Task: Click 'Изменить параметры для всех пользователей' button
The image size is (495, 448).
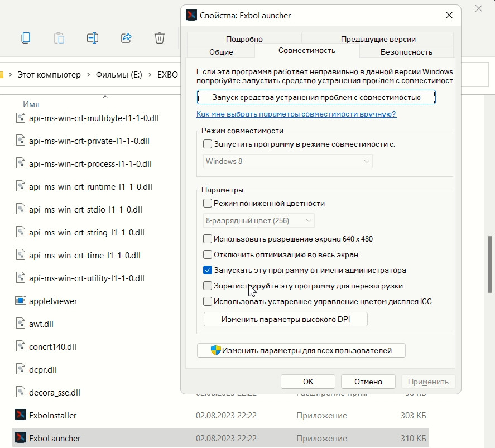Action: [301, 350]
